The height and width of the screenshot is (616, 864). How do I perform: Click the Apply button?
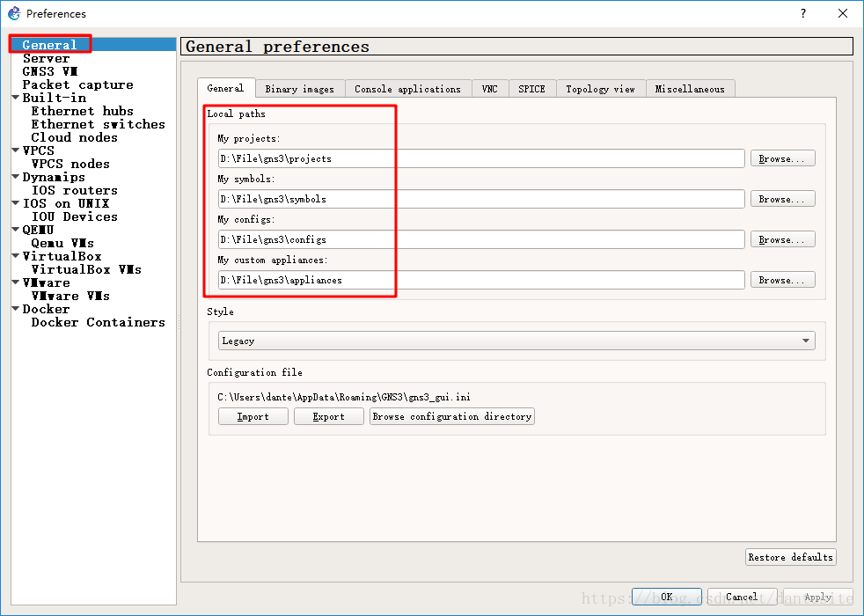(x=817, y=597)
